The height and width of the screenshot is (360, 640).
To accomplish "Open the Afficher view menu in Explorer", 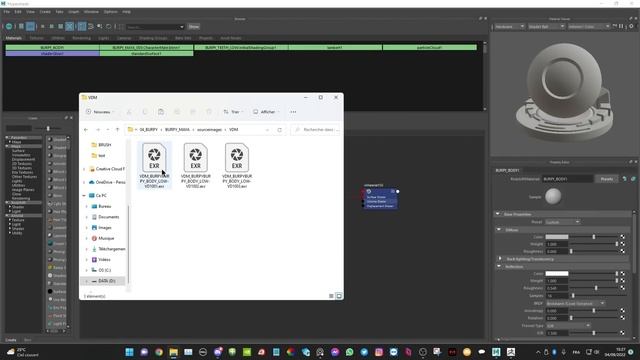I will (x=266, y=112).
